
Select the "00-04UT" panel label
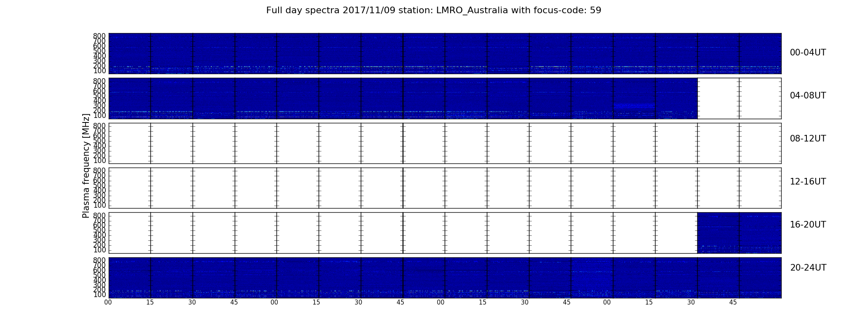[x=808, y=53]
